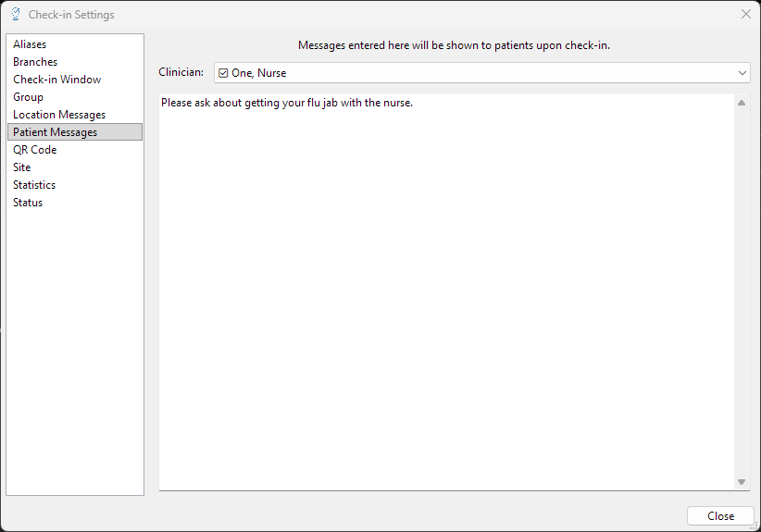Viewport: 761px width, 532px height.
Task: Switch to Location Messages
Action: pos(59,115)
